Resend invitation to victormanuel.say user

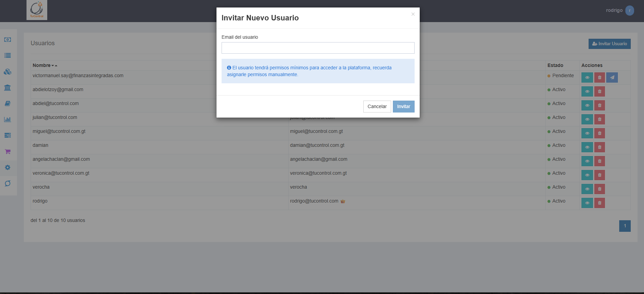point(612,77)
